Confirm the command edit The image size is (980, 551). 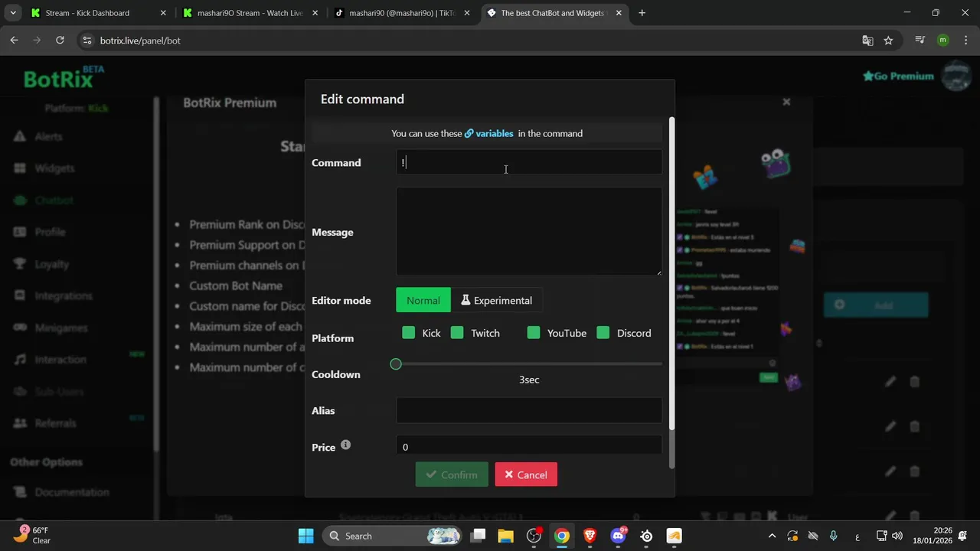pos(452,474)
